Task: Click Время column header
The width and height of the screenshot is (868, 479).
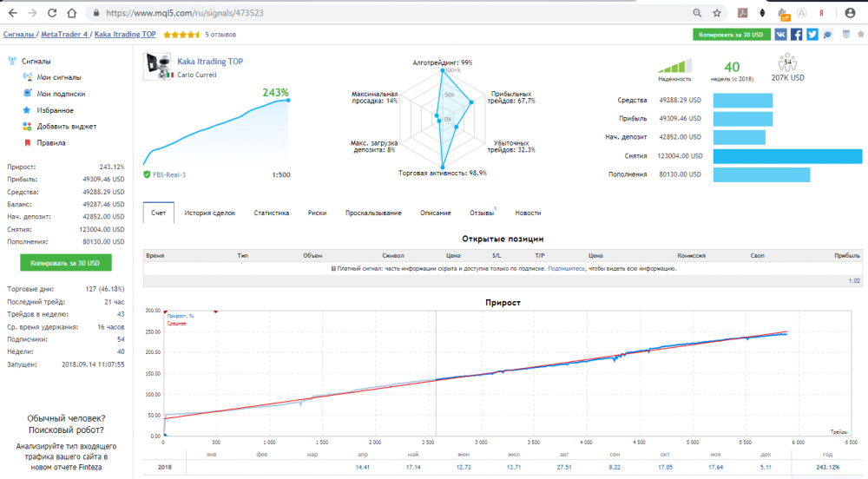Action: [155, 255]
